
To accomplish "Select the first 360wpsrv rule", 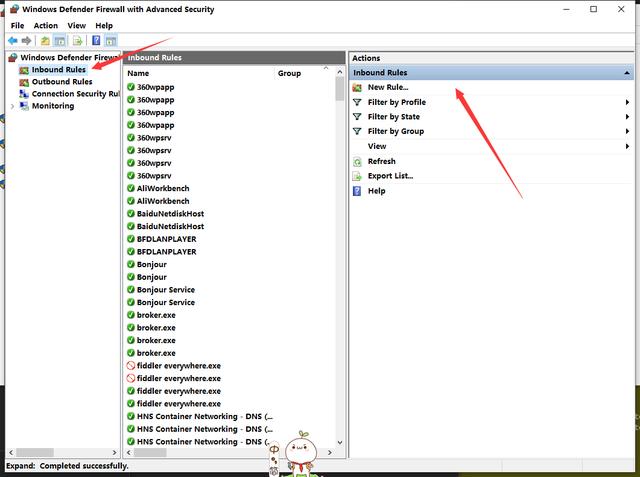I will [154, 138].
